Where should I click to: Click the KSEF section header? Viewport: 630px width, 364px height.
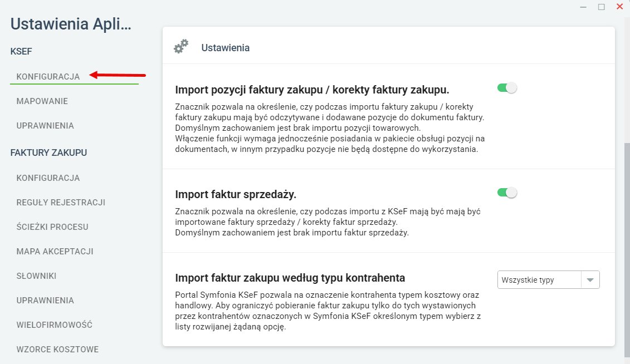(21, 51)
